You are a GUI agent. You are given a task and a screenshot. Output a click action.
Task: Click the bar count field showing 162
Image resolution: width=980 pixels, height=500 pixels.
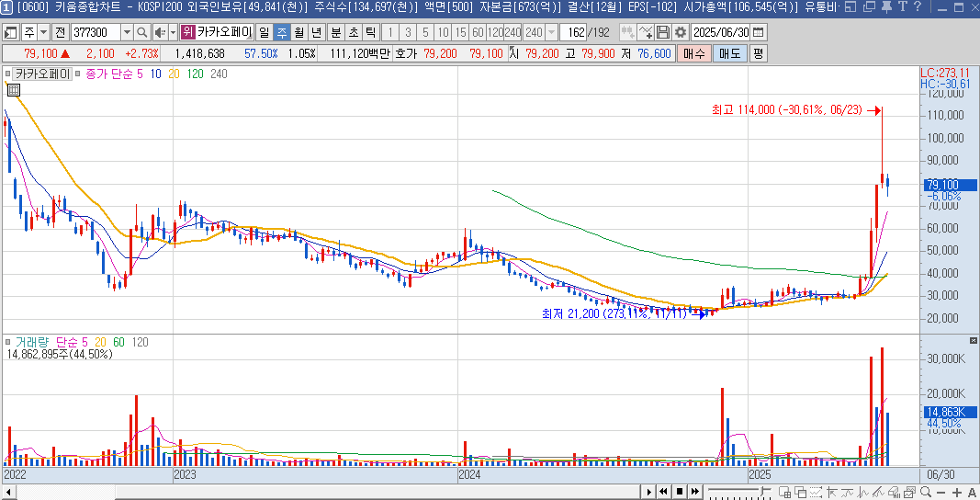coord(573,32)
